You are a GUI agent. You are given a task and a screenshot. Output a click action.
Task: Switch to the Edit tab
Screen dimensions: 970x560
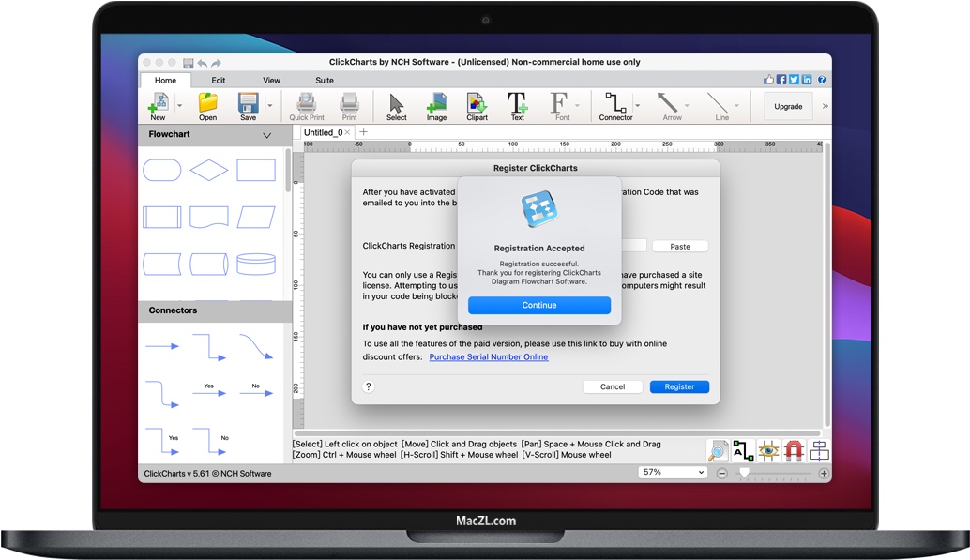click(x=219, y=81)
